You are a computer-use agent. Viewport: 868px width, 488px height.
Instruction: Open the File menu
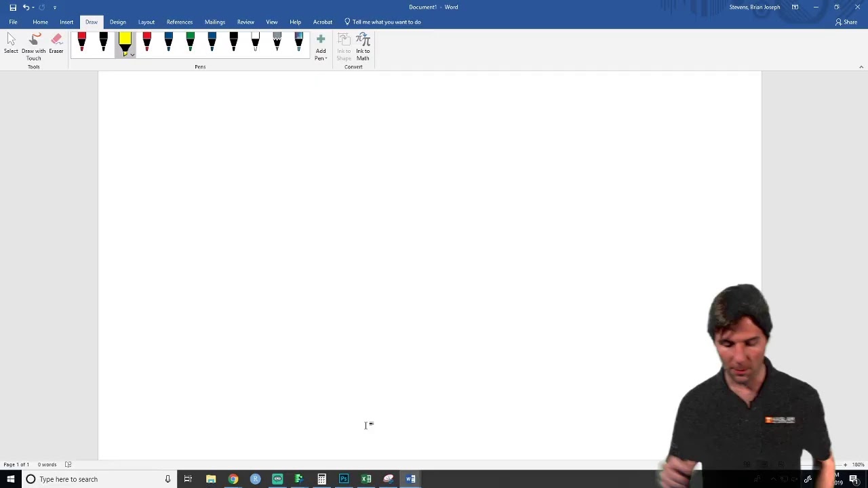(13, 22)
